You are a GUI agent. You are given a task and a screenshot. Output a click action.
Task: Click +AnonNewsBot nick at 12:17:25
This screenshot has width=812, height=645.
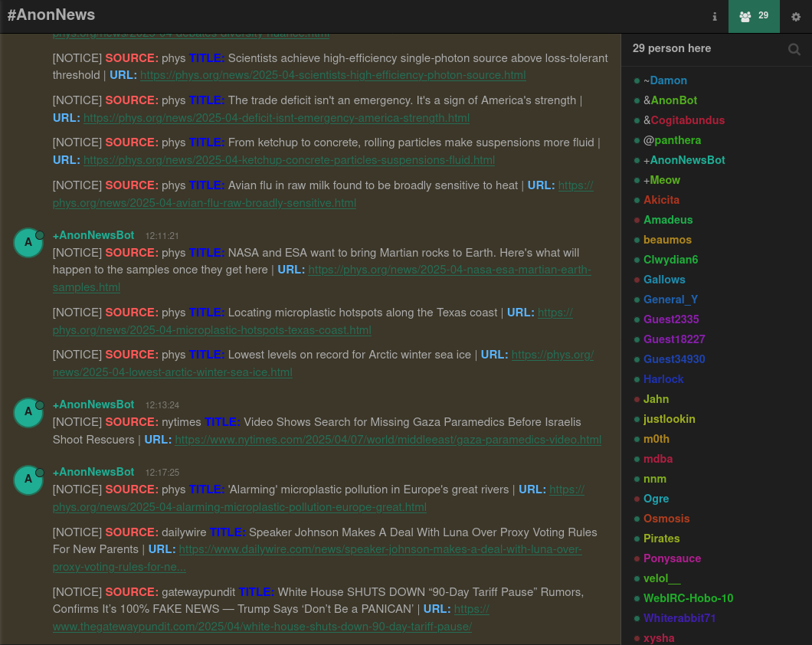click(93, 472)
